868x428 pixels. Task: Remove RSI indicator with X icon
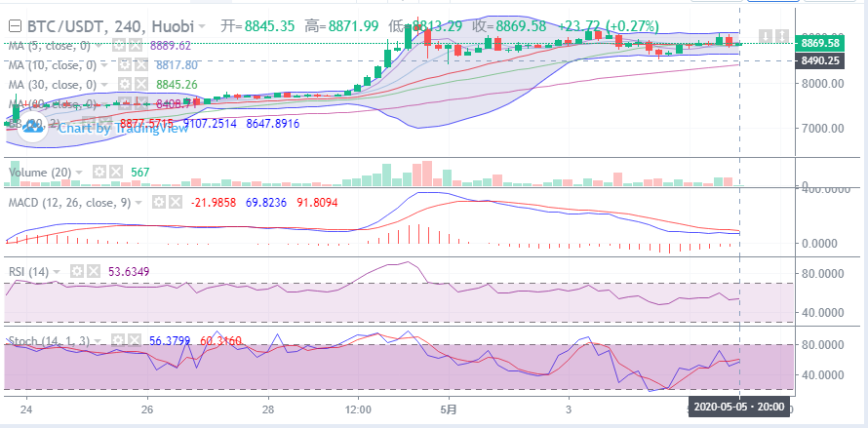(94, 271)
